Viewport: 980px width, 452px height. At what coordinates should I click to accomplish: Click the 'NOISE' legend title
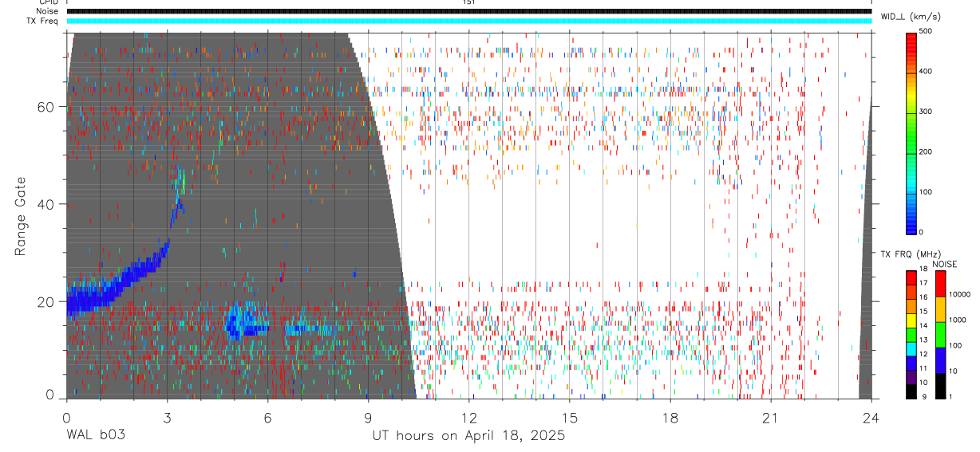click(x=944, y=263)
